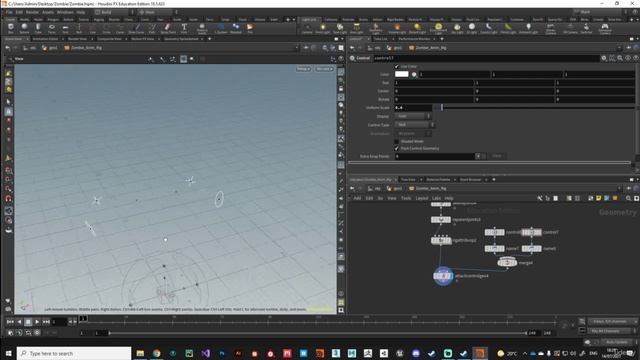Click the color picker wheel next to swatch
640x360 pixels.
[414, 74]
